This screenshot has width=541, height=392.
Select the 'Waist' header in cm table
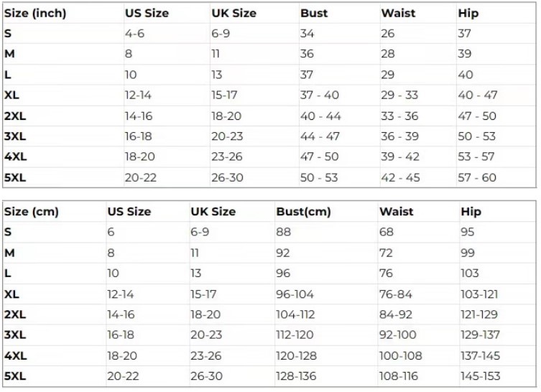(x=397, y=212)
